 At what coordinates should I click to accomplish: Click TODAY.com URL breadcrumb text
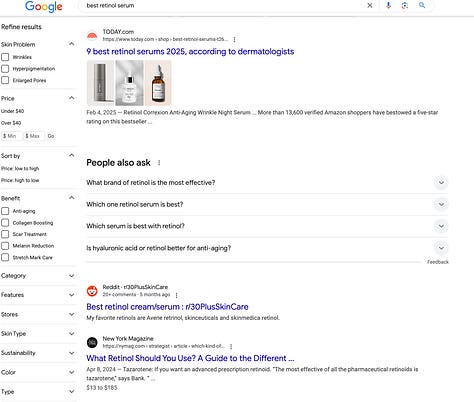pos(165,39)
